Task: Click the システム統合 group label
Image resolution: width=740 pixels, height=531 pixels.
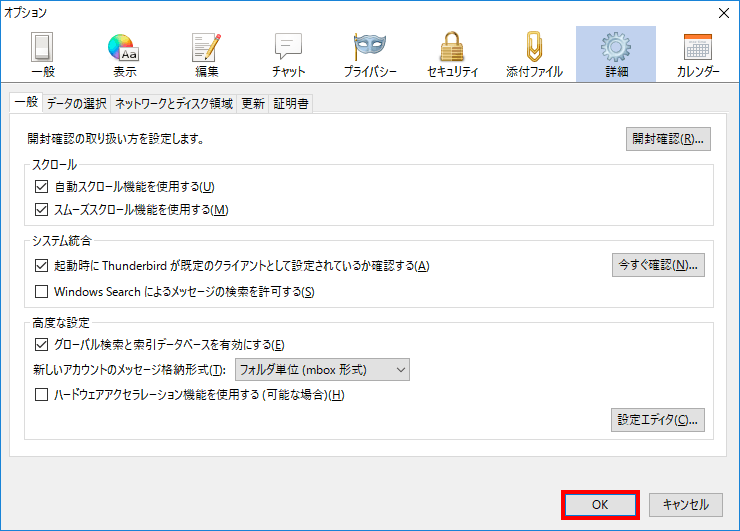Action: [x=61, y=241]
